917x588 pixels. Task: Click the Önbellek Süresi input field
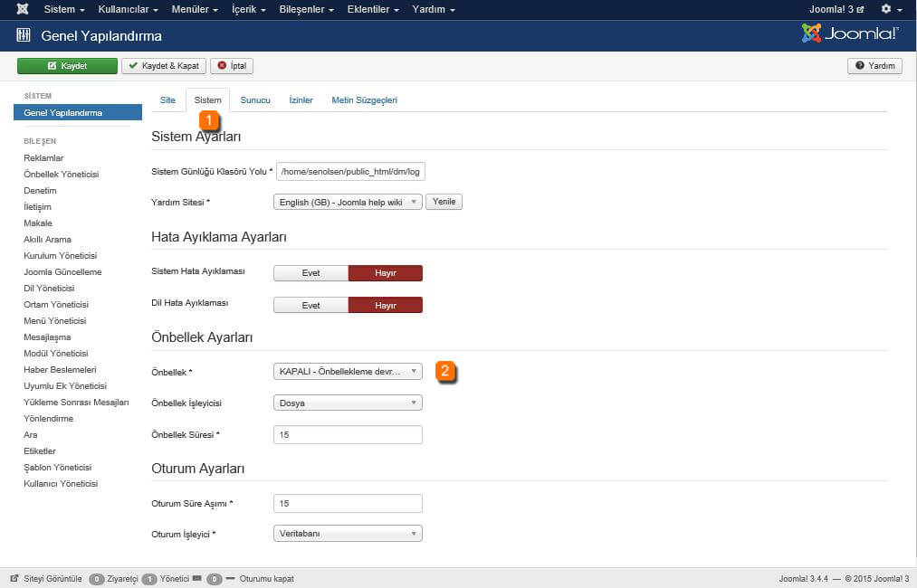(348, 435)
